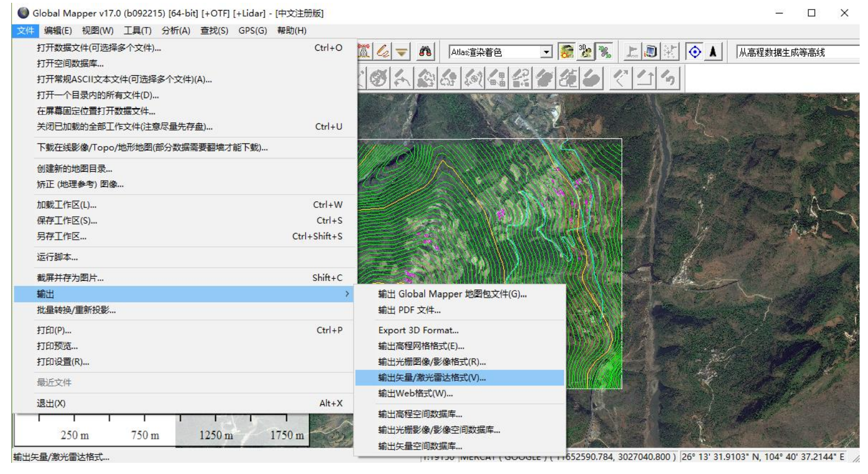Choose 退出(X)
The height and width of the screenshot is (474, 868).
(x=184, y=403)
